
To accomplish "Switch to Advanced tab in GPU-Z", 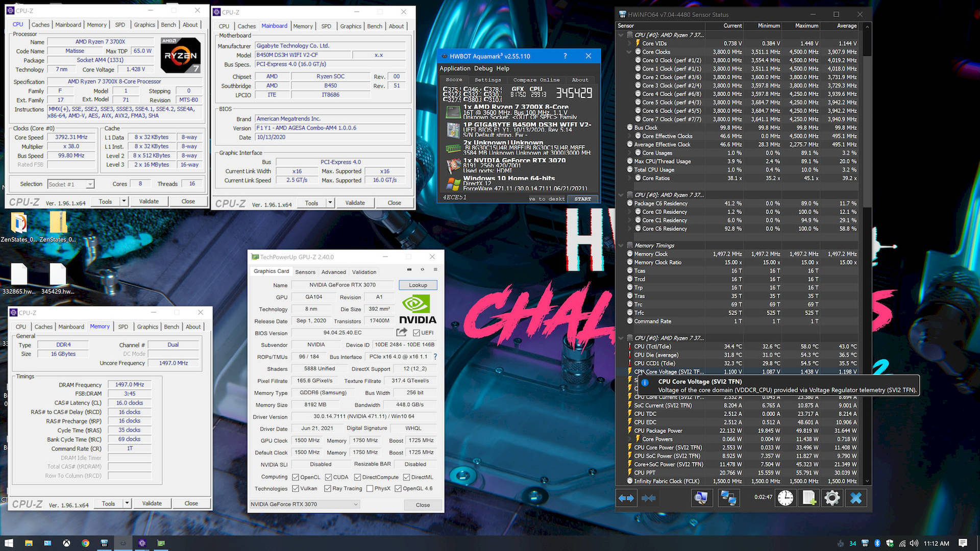I will (x=334, y=272).
